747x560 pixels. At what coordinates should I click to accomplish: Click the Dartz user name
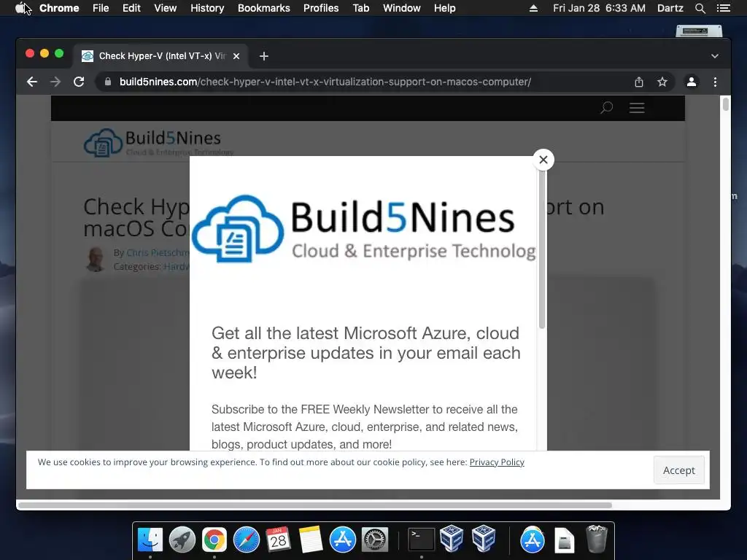click(670, 8)
